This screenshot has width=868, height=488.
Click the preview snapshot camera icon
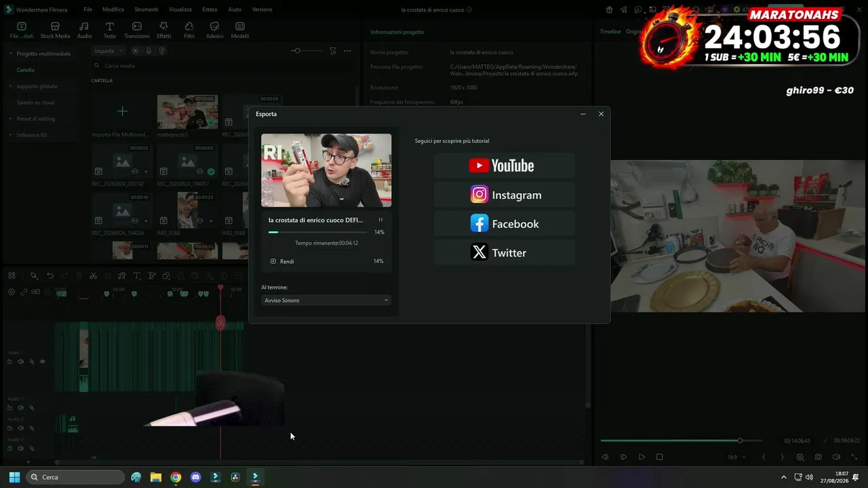818,457
